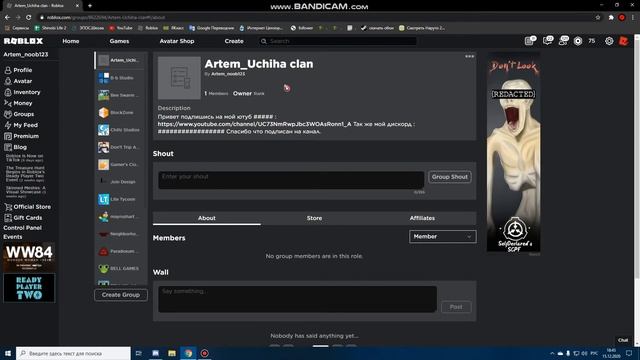Click the SCP Don't Look advertisement
Image resolution: width=640 pixels, height=360 pixels.
pyautogui.click(x=513, y=152)
